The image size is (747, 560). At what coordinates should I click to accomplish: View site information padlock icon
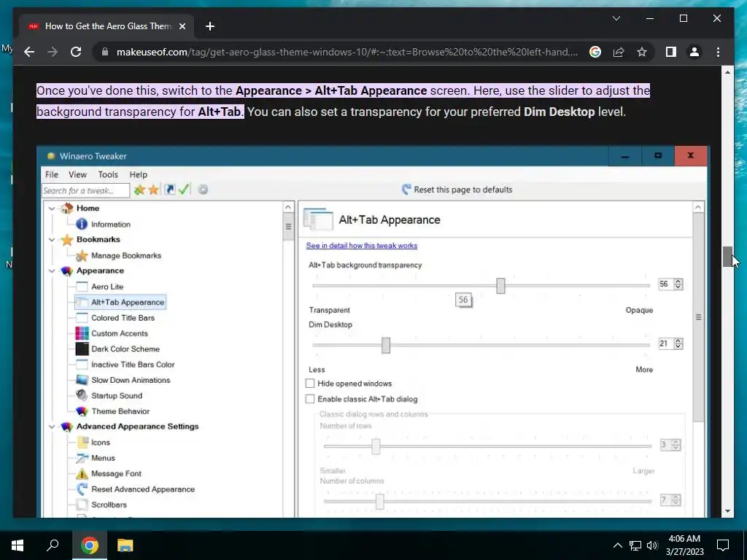pos(105,52)
